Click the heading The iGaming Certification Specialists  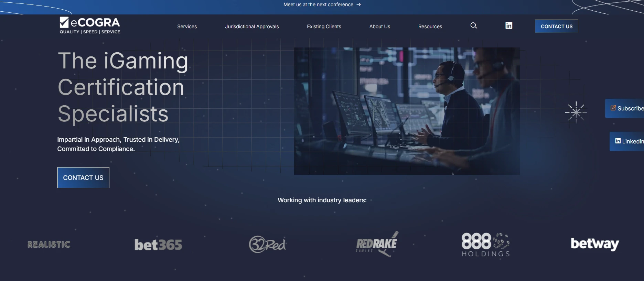tap(123, 87)
